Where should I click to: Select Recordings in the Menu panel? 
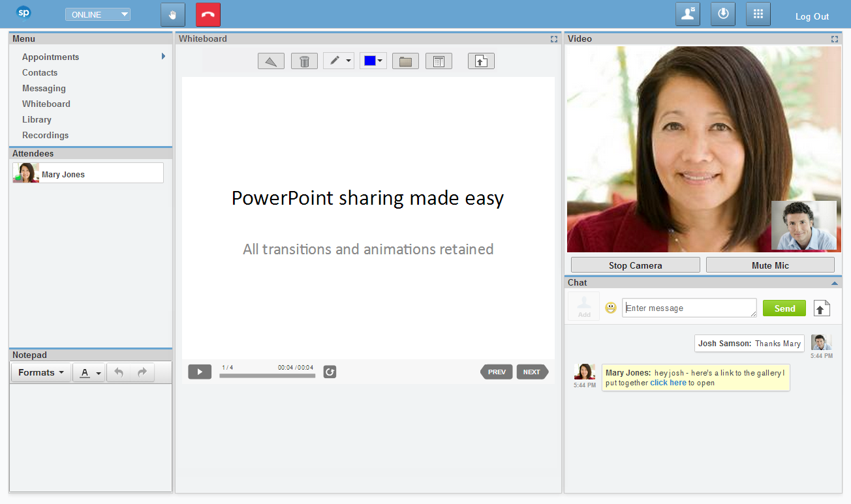click(x=45, y=135)
